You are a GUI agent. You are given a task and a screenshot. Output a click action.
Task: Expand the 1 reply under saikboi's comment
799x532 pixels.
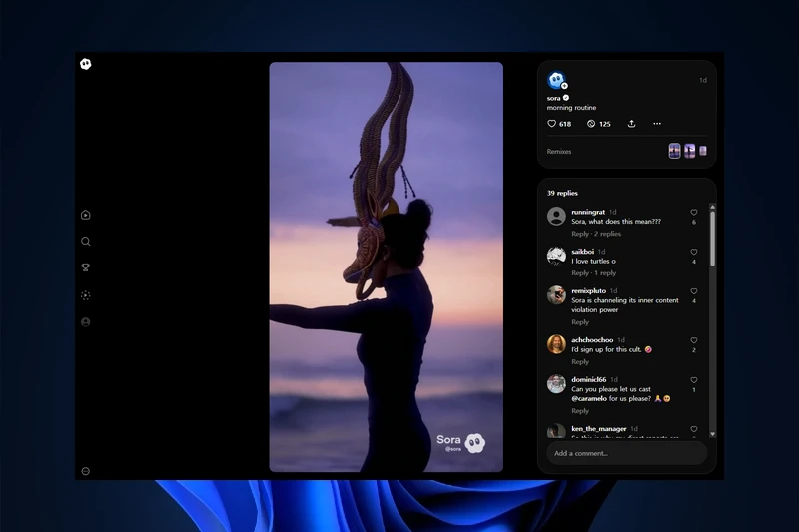coord(607,273)
